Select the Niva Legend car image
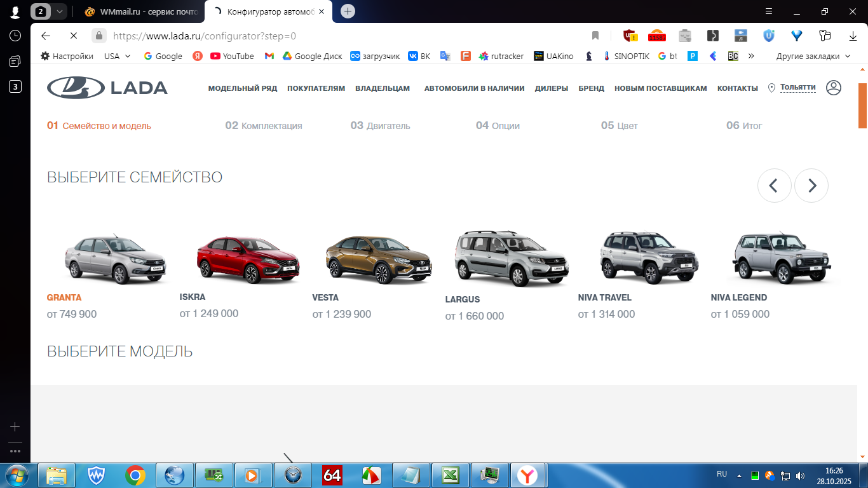Viewport: 868px width, 488px height. click(782, 257)
